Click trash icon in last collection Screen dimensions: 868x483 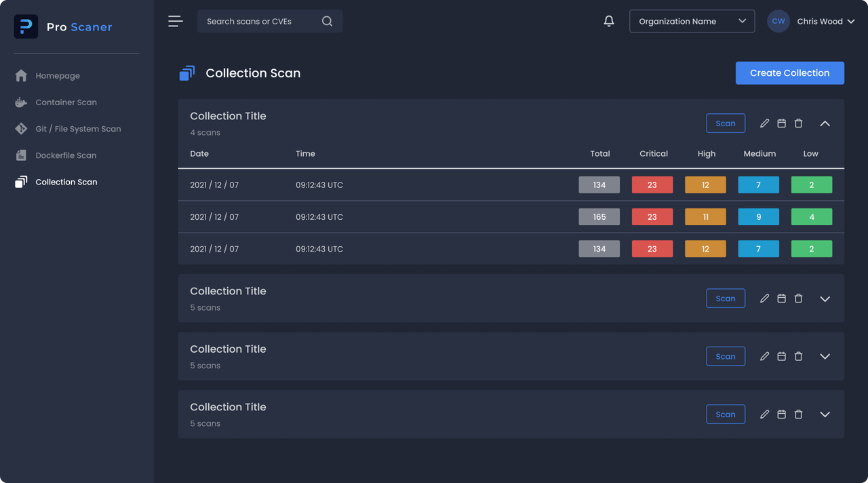(798, 414)
